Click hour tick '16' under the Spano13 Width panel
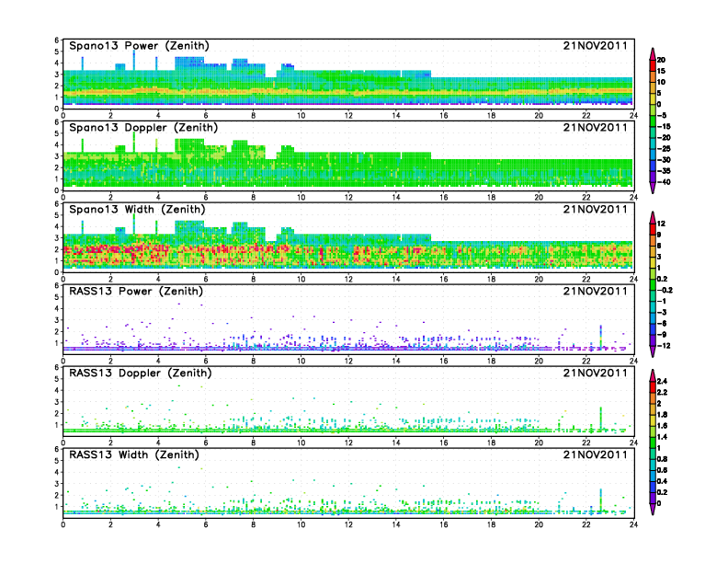The height and width of the screenshot is (563, 728). click(x=444, y=279)
